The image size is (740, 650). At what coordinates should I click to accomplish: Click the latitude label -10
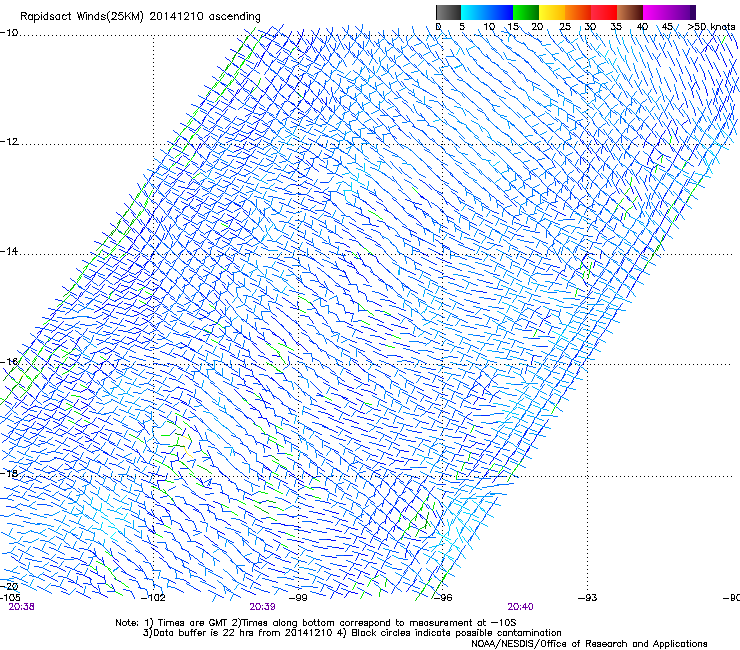(9, 33)
